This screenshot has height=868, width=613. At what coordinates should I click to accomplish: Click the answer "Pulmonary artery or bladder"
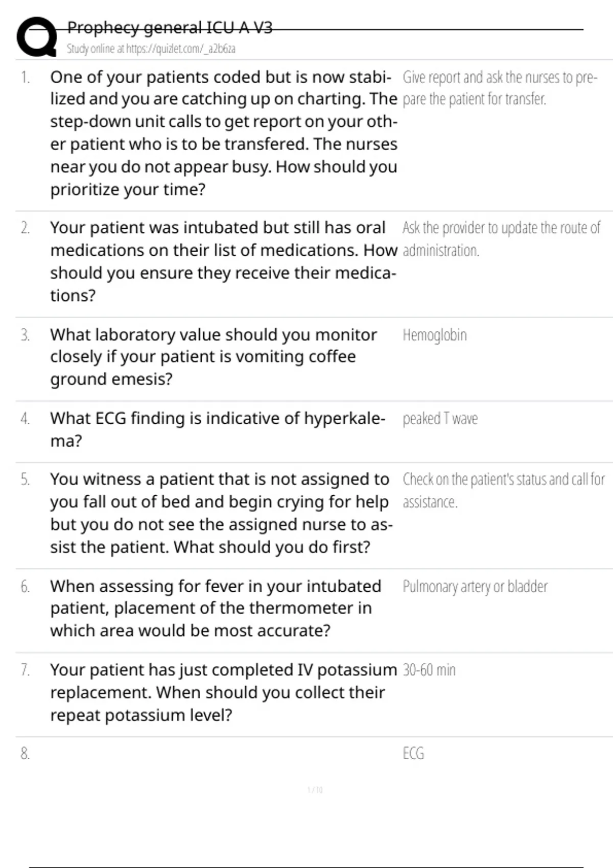pos(475,587)
